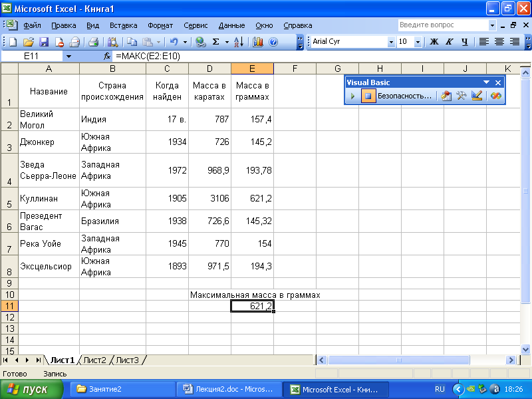Click the Save floppy disk icon
This screenshot has width=532, height=399.
pyautogui.click(x=44, y=42)
